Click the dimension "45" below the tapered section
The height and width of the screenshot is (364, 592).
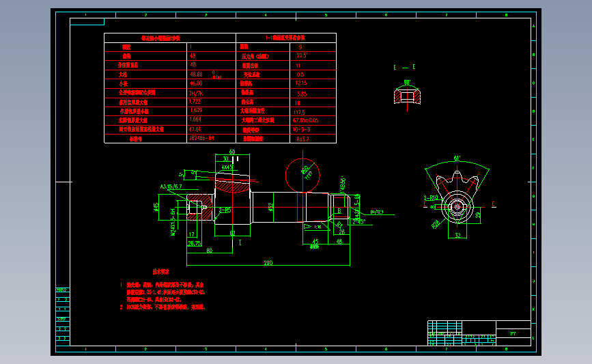click(x=315, y=241)
